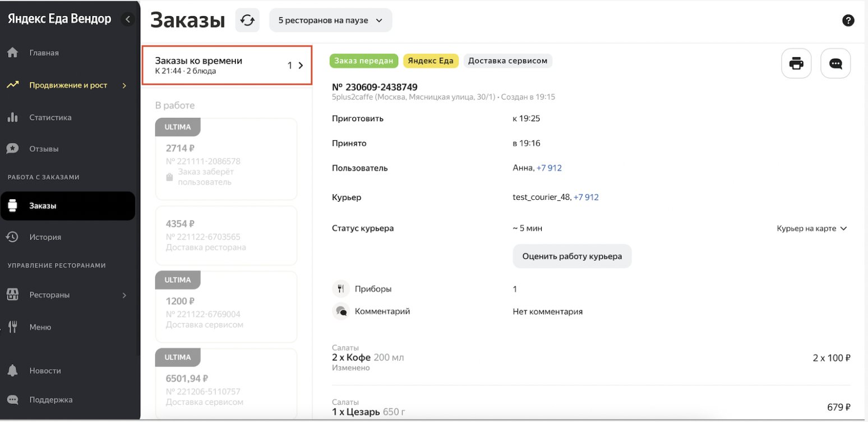
Task: Click the user Анна's phone number link
Action: pyautogui.click(x=549, y=168)
